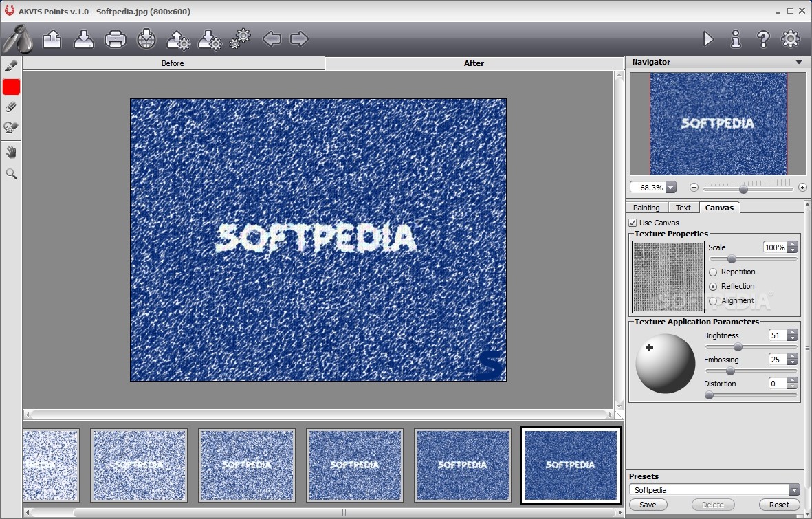The height and width of the screenshot is (519, 812).
Task: Click the Scale value field
Action: pyautogui.click(x=776, y=247)
